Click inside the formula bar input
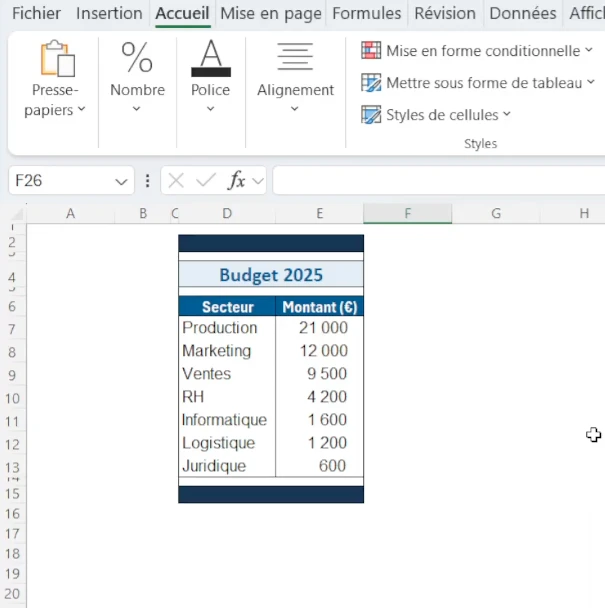This screenshot has height=608, width=605. click(439, 180)
